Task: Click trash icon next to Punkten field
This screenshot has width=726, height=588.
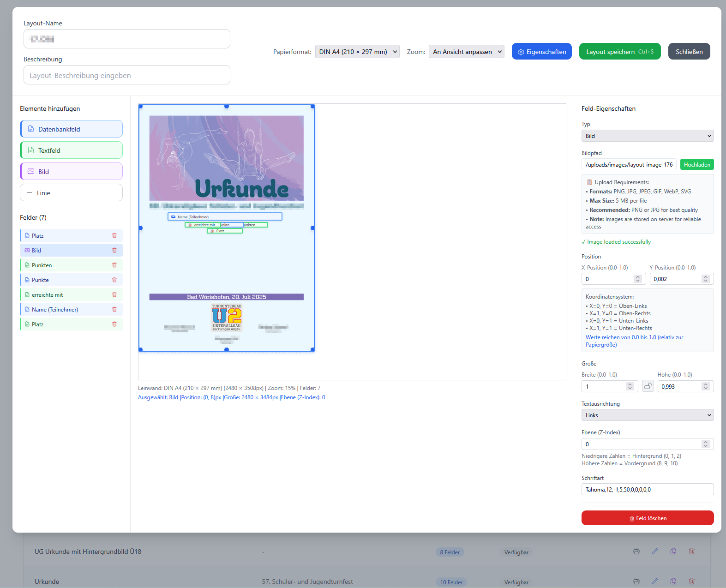Action: point(114,265)
